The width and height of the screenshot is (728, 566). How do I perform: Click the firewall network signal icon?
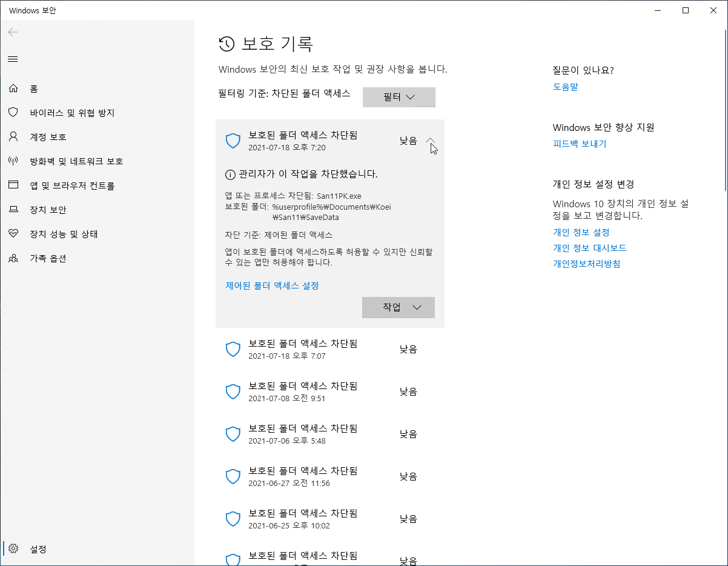click(13, 161)
